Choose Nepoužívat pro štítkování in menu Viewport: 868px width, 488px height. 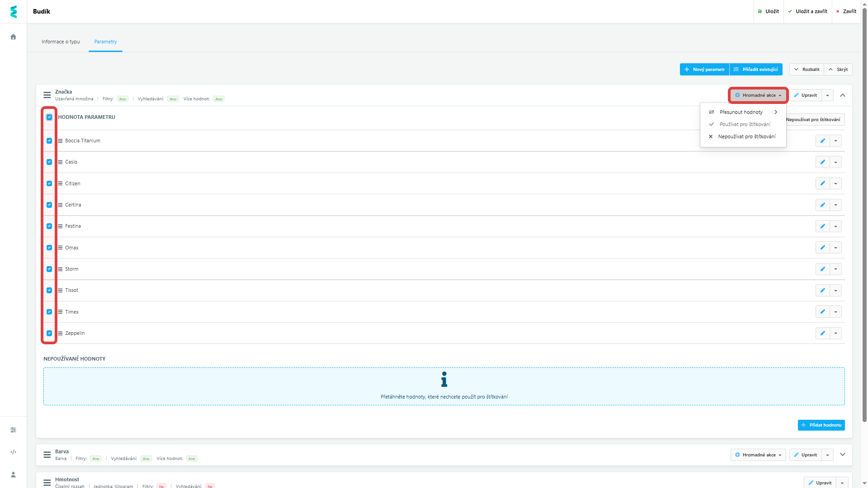coord(746,136)
